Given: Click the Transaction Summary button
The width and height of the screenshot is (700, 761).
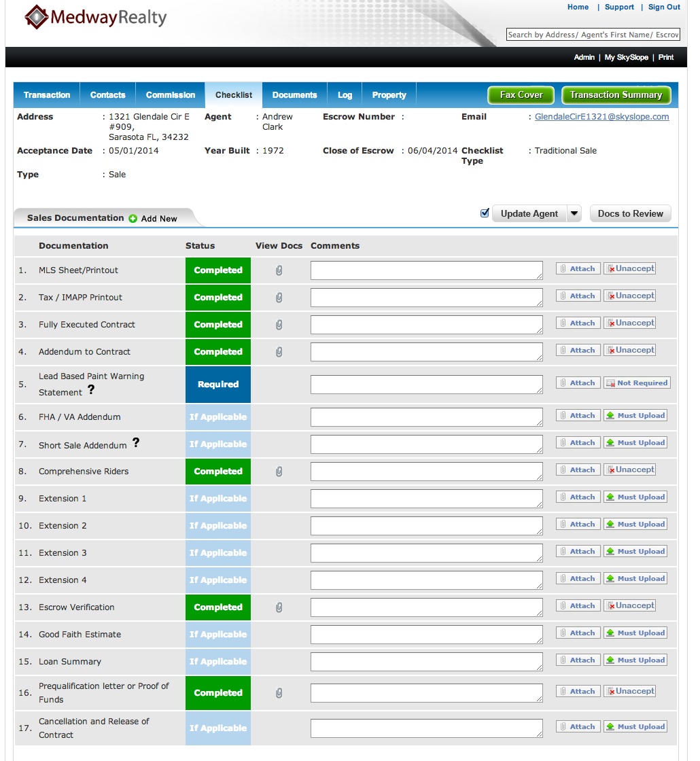Looking at the screenshot, I should (x=616, y=95).
